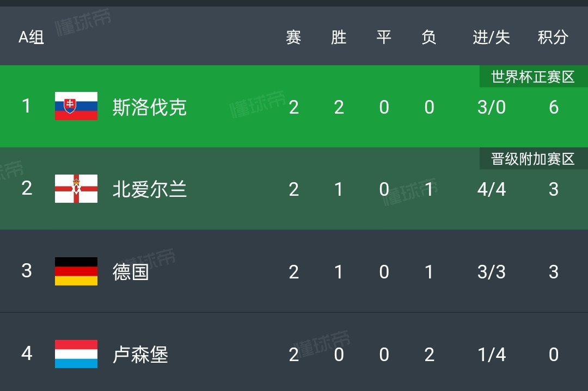Click the Slovakia flag icon
Image resolution: width=588 pixels, height=391 pixels.
(x=76, y=106)
